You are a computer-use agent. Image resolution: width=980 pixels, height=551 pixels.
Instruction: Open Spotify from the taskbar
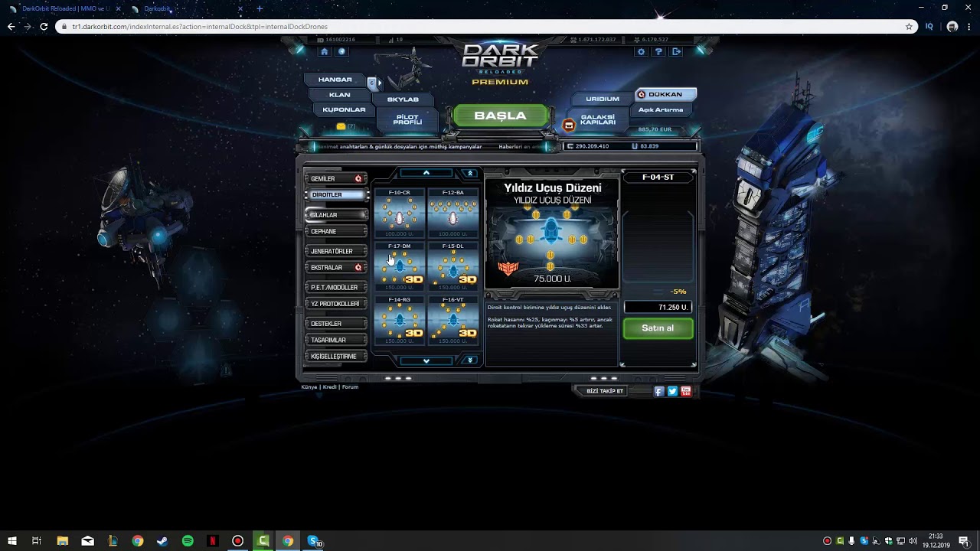tap(188, 541)
